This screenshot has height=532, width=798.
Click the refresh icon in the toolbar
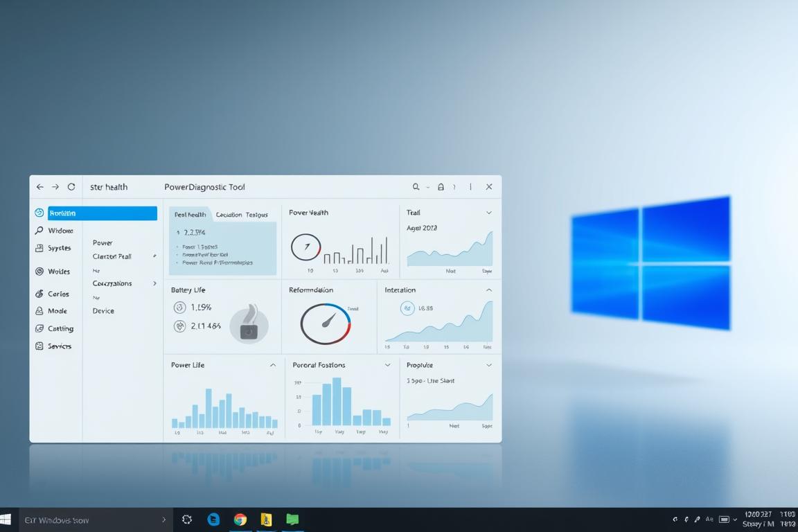(x=71, y=186)
